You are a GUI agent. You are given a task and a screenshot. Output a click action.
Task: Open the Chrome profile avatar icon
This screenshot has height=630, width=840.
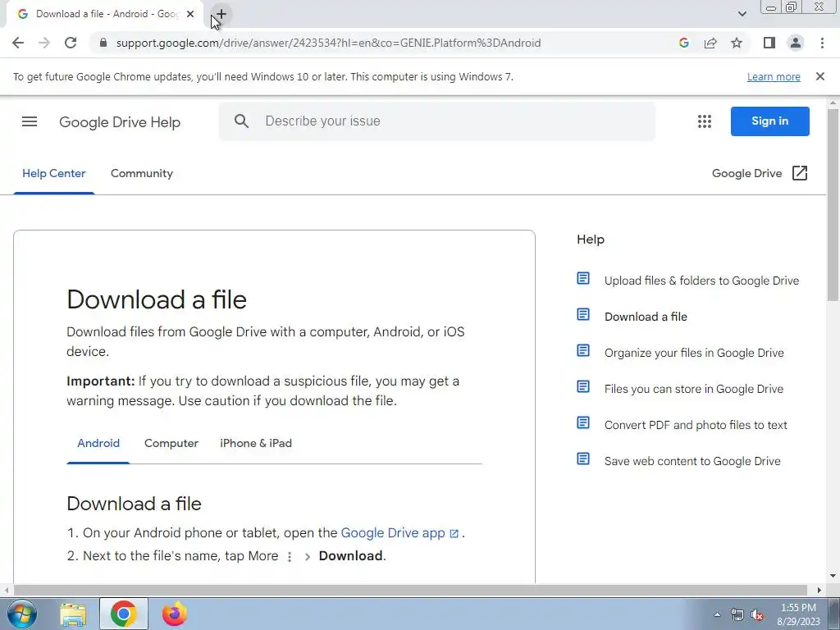(x=796, y=43)
